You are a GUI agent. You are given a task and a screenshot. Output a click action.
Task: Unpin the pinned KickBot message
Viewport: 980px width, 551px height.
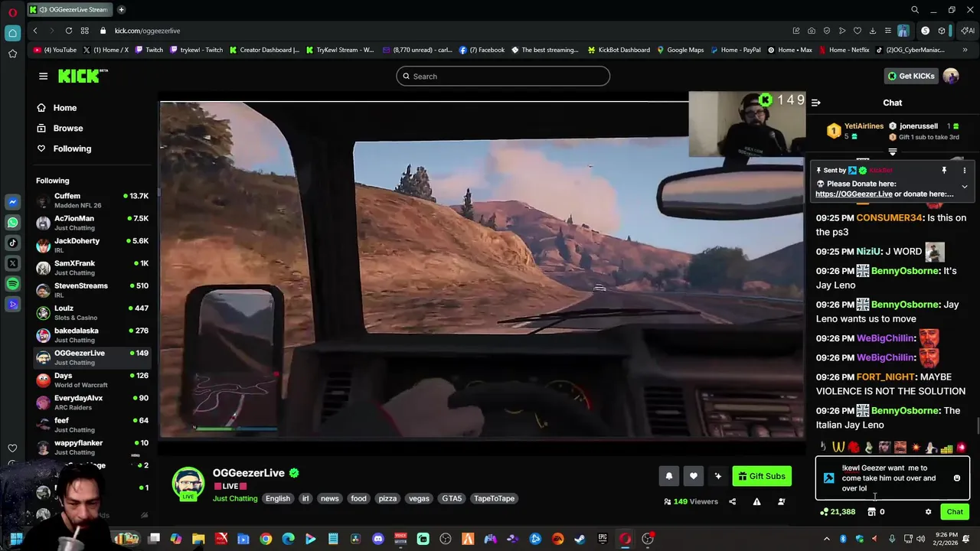[944, 170]
